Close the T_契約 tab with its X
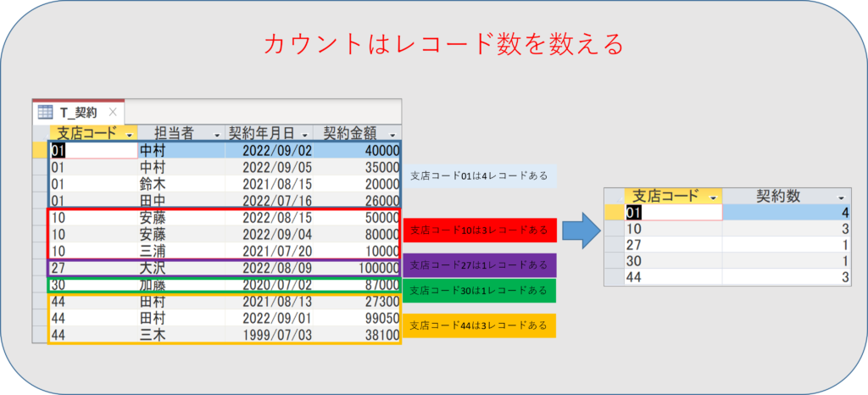 tap(113, 112)
